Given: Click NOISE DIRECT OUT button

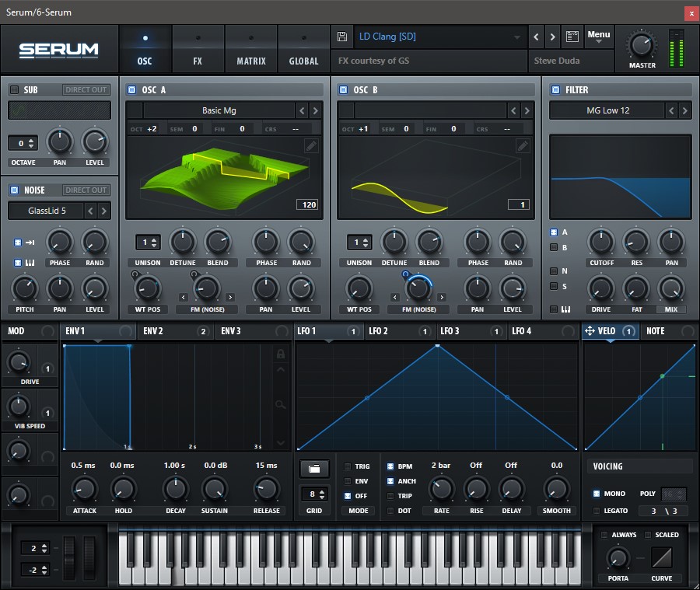Looking at the screenshot, I should (x=86, y=190).
